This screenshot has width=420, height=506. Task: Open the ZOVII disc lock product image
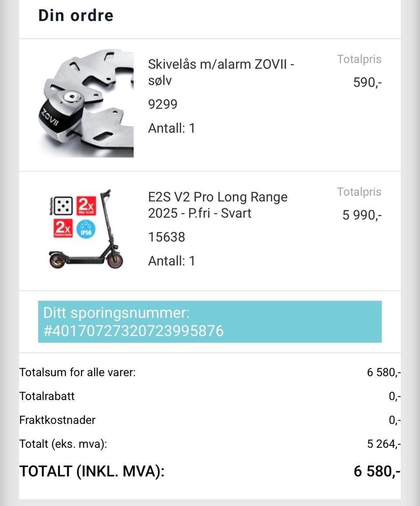click(86, 103)
